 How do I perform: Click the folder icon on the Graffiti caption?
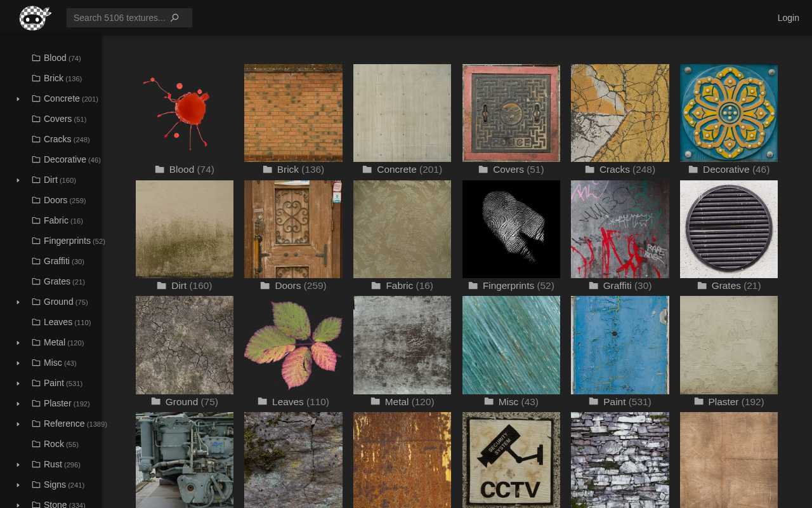[593, 285]
